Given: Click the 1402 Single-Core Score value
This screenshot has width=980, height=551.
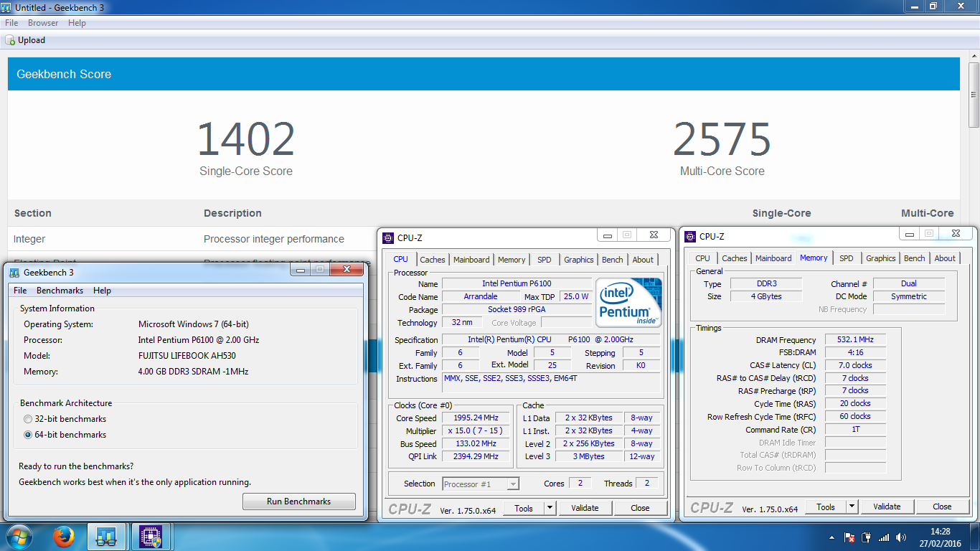Looking at the screenshot, I should tap(246, 139).
